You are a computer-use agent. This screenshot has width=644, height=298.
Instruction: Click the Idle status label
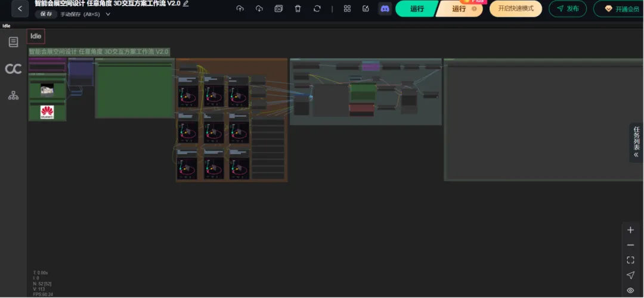(36, 36)
